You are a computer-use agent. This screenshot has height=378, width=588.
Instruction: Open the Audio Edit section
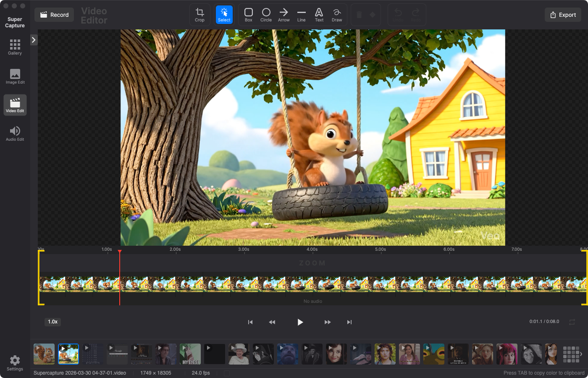[15, 133]
